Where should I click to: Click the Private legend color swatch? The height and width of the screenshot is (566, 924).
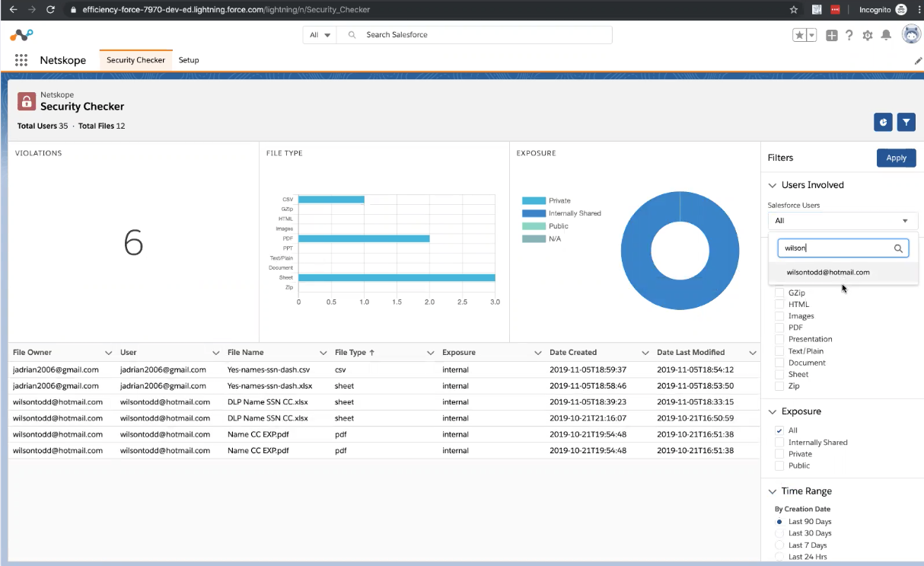coord(534,201)
